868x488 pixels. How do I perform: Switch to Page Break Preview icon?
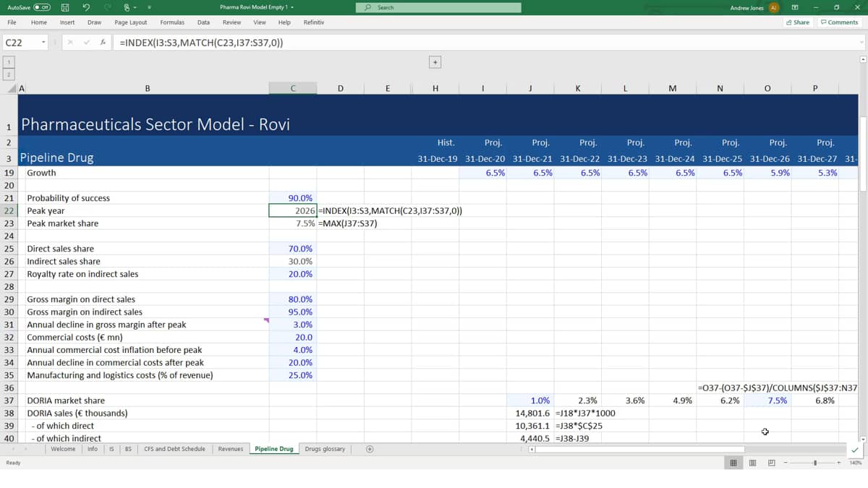[771, 463]
